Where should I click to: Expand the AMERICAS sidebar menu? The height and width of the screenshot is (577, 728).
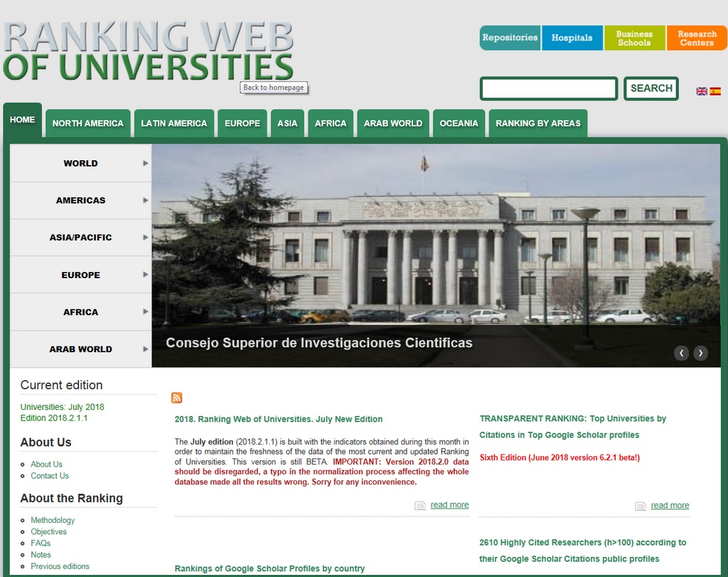(x=80, y=201)
